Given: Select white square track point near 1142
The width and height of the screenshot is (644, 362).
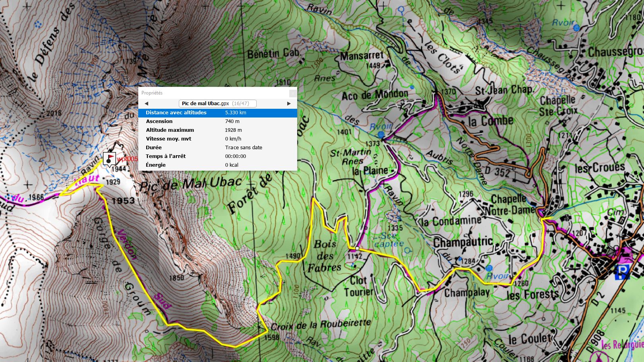Looking at the screenshot, I should (357, 248).
